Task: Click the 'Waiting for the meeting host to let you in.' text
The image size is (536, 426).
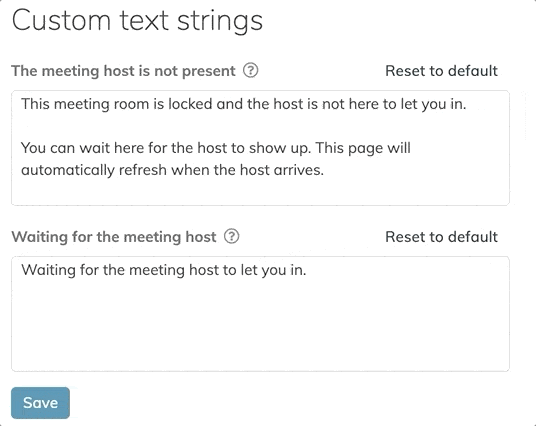Action: [164, 270]
